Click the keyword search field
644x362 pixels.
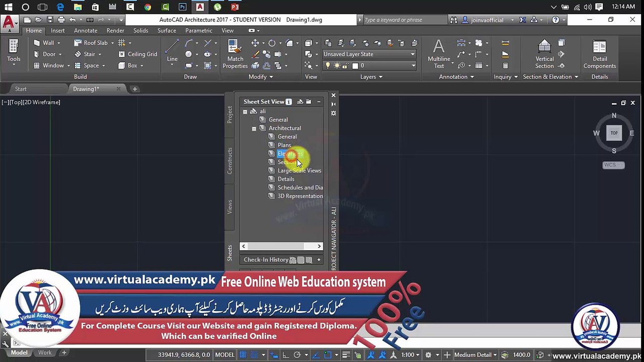point(405,20)
